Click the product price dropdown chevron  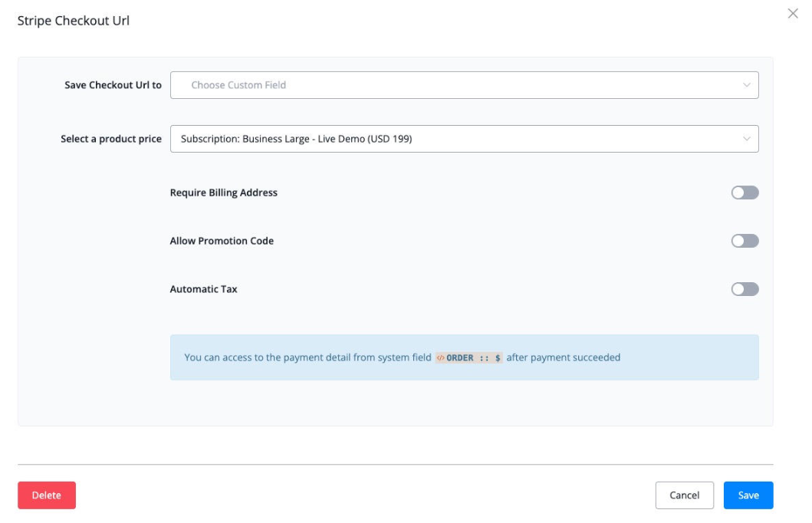746,139
